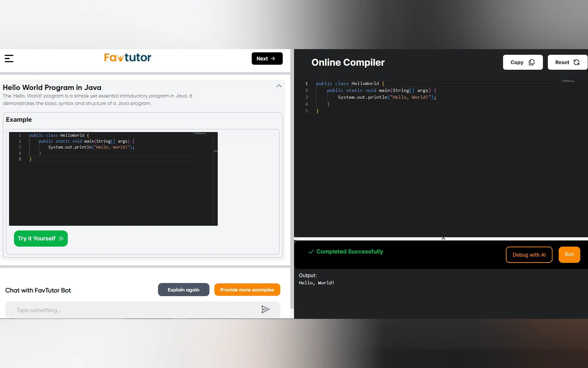Click the compiler editor minimap
Image resolution: width=588 pixels, height=368 pixels.
tap(568, 81)
